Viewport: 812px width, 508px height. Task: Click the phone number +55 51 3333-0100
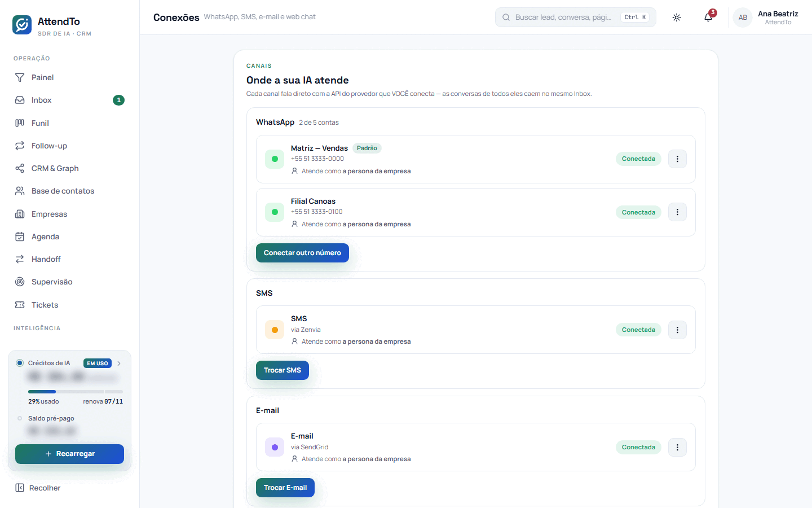(317, 212)
